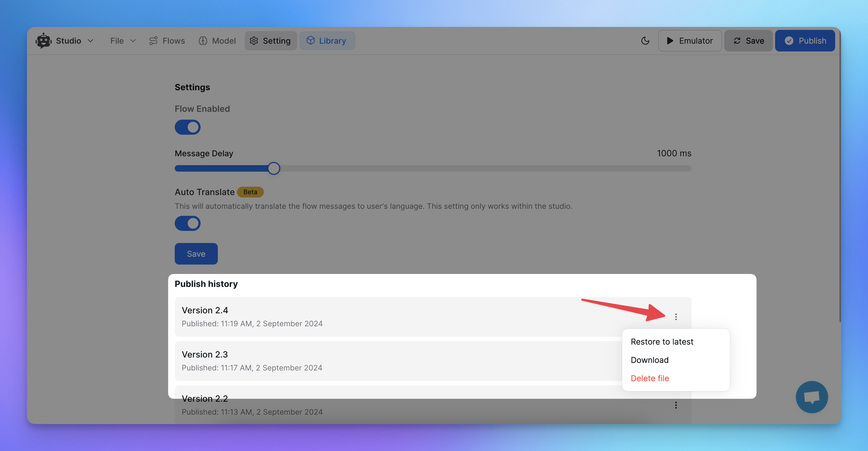Click the Beta badge
The height and width of the screenshot is (451, 868).
coord(250,192)
